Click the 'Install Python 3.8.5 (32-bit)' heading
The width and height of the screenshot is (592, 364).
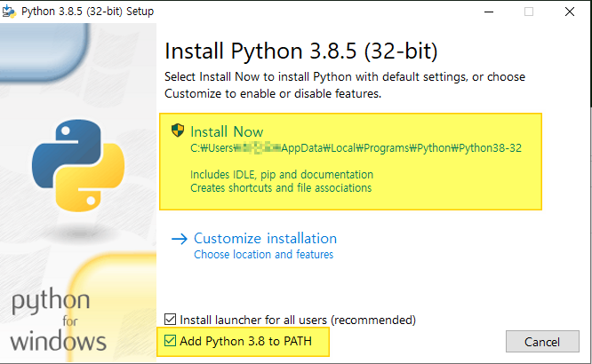click(301, 51)
